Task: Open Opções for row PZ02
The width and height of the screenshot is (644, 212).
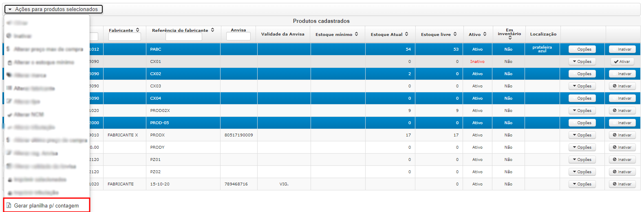Action: click(x=582, y=172)
